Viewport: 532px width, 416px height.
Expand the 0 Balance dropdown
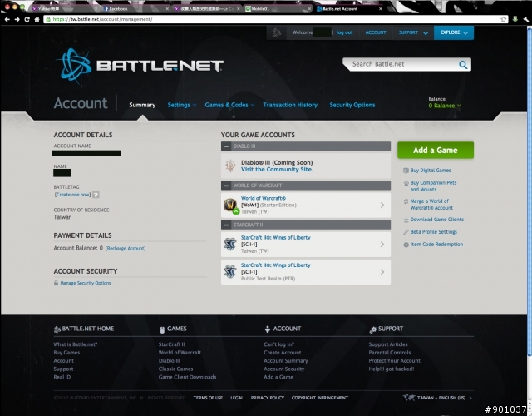[x=445, y=106]
